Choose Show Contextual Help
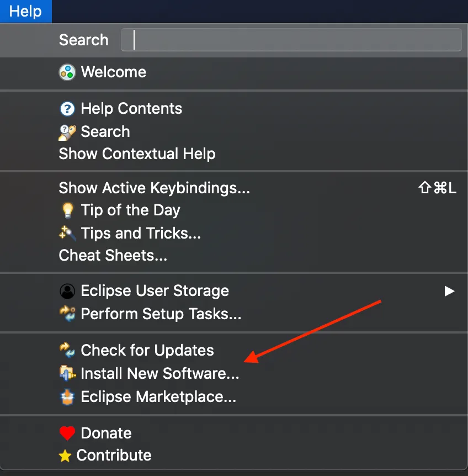Image resolution: width=468 pixels, height=476 pixels. pos(137,154)
